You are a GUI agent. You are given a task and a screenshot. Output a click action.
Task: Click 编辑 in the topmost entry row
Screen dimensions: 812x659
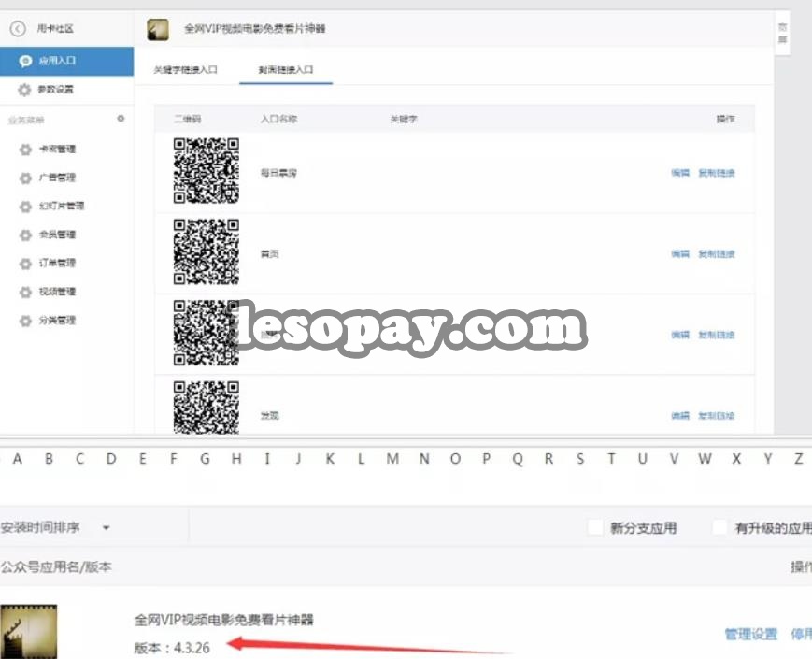coord(680,173)
